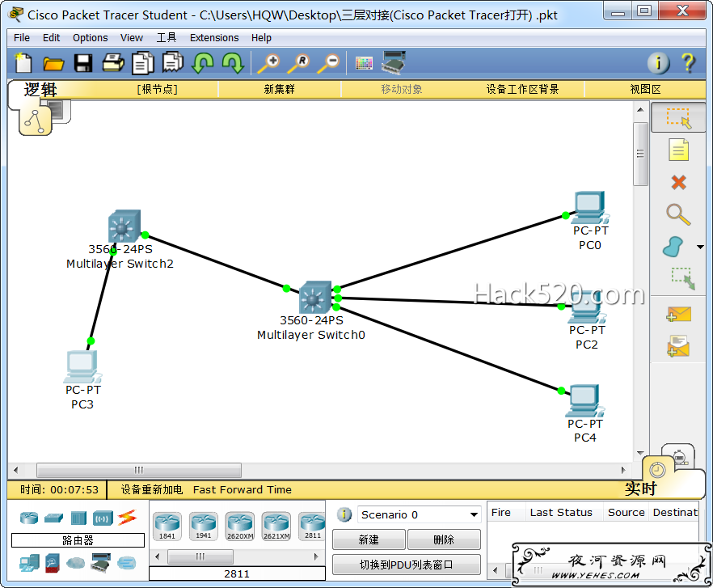The width and height of the screenshot is (713, 588).
Task: Click the PC0 device
Action: click(x=590, y=208)
